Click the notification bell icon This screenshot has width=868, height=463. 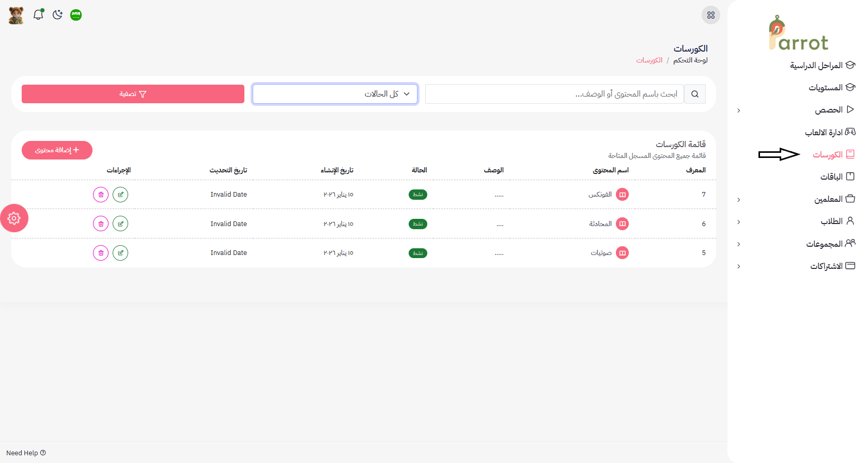click(38, 15)
